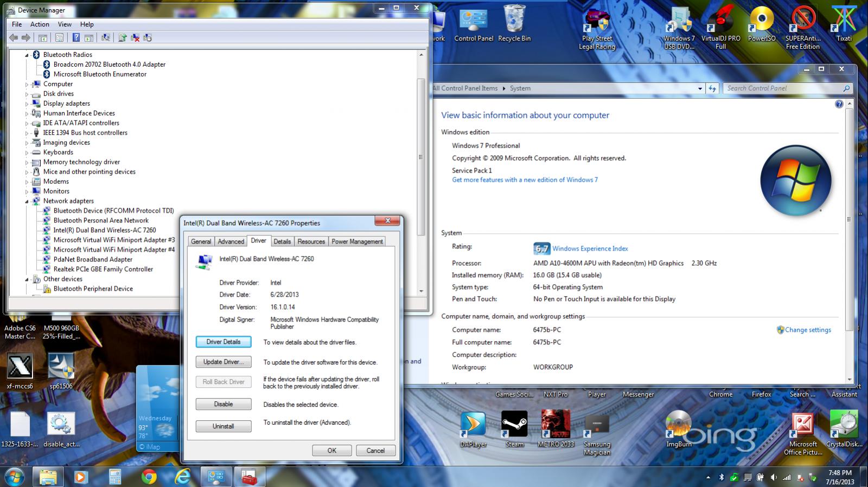Click the Internet Explorer taskbar icon

click(x=183, y=477)
